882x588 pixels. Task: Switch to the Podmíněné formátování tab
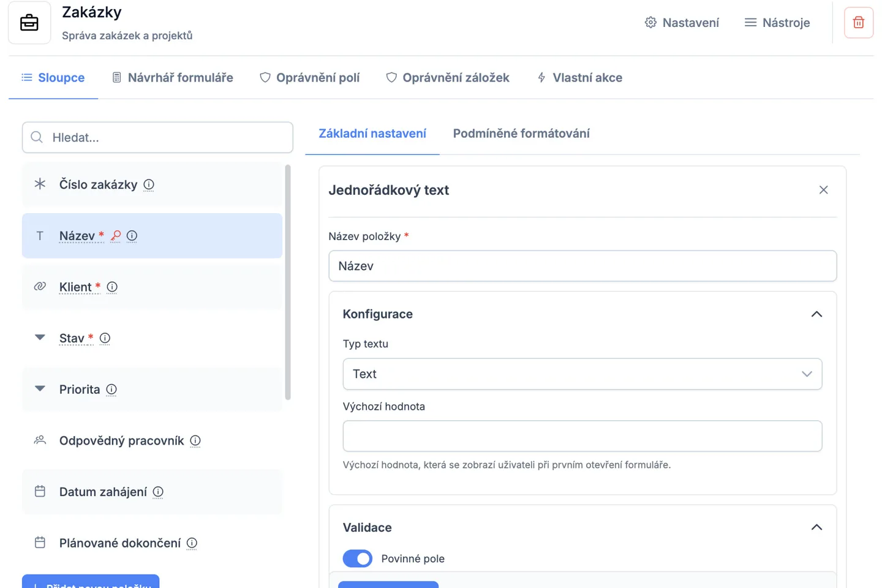[x=521, y=133]
